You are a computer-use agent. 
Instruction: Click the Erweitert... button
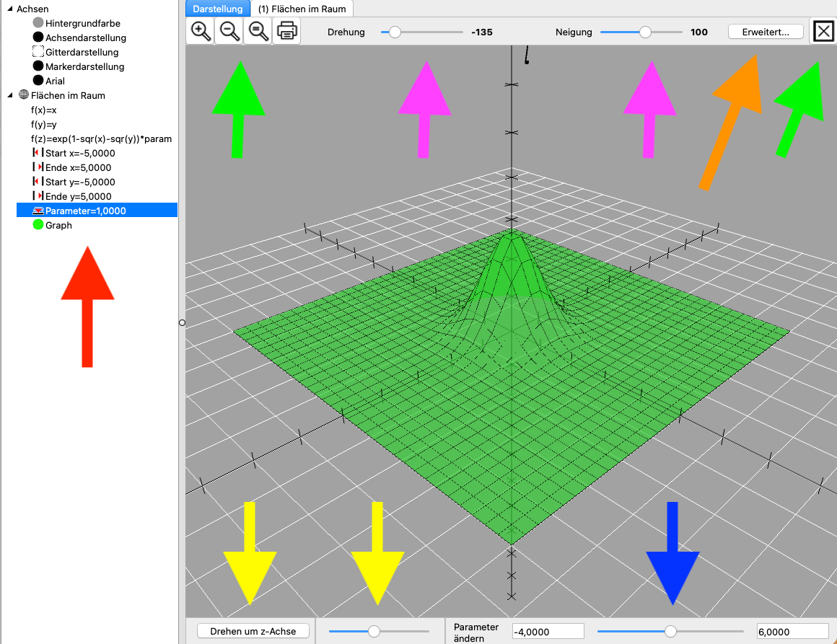click(766, 32)
